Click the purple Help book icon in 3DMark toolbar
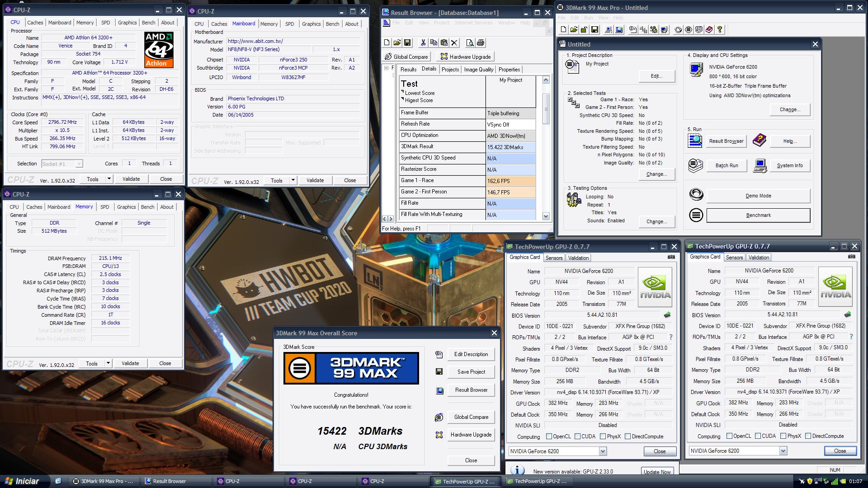Screen dimensions: 868x488 pyautogui.click(x=709, y=29)
